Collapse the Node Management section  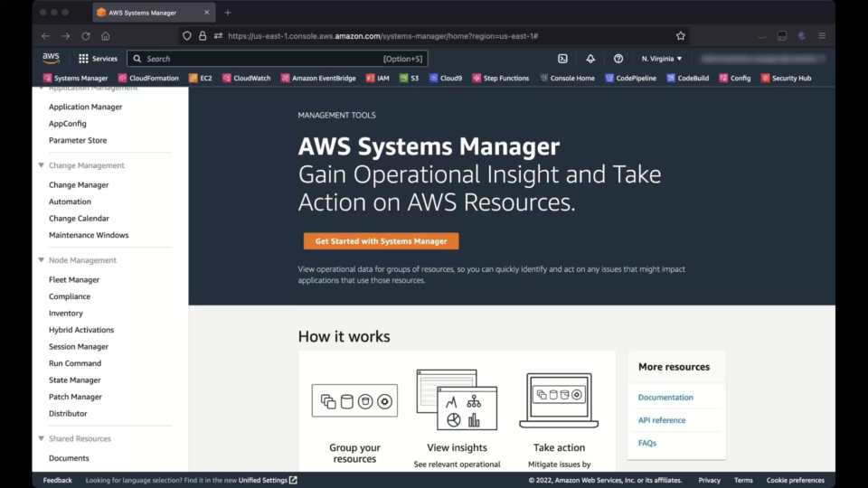41,259
